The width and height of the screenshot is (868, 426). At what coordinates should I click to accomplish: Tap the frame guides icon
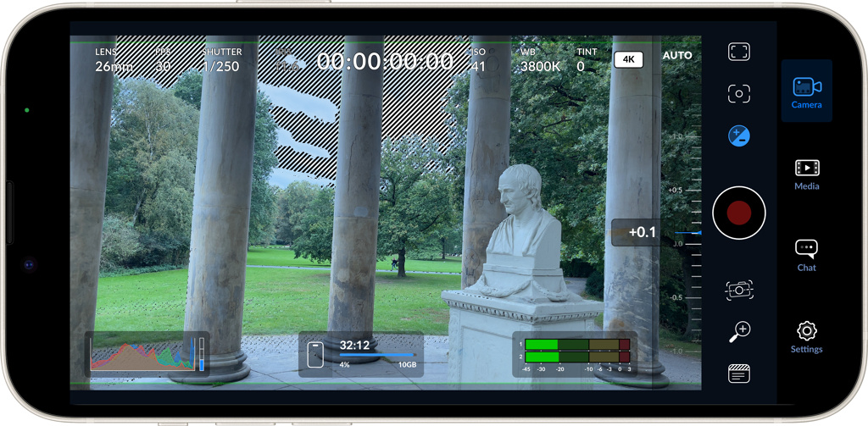[738, 52]
